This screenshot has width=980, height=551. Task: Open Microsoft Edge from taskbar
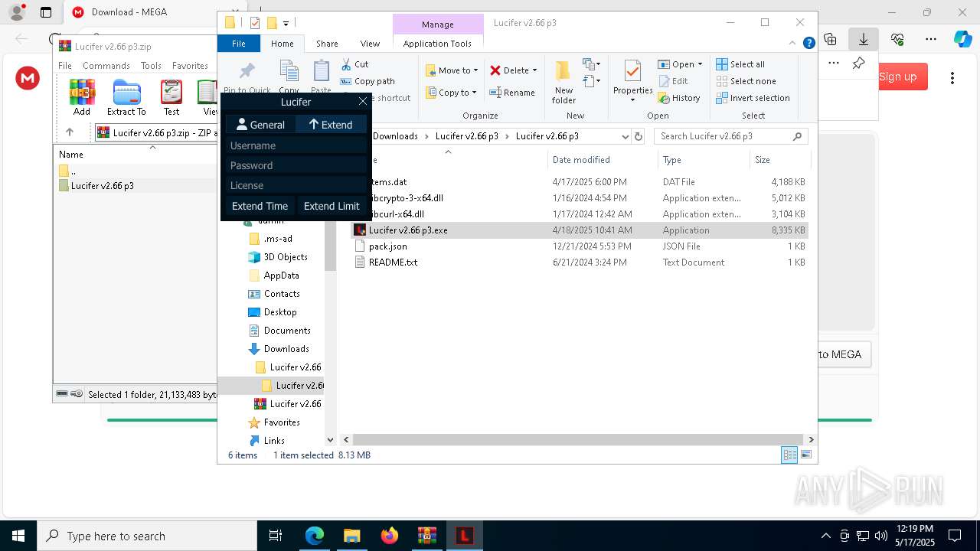pyautogui.click(x=315, y=536)
